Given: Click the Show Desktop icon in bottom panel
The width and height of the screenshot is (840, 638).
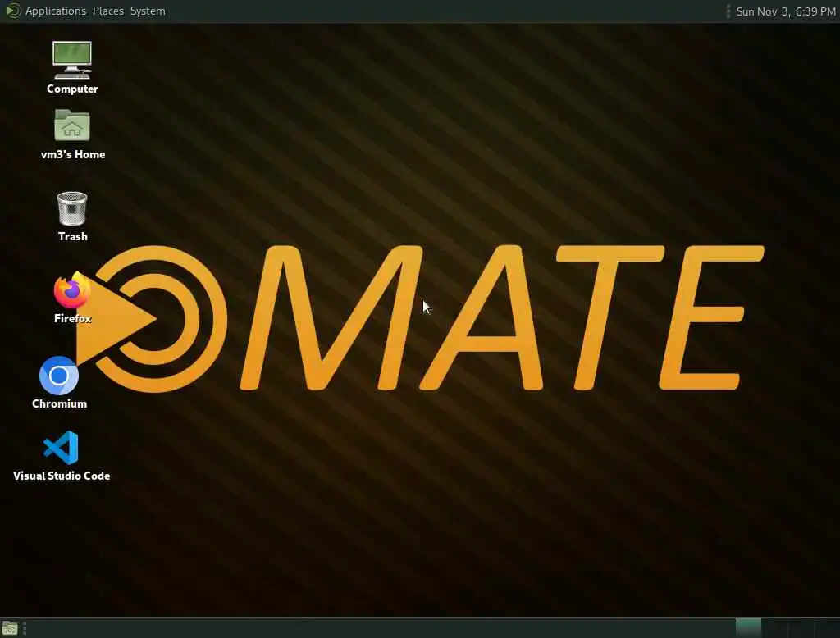Looking at the screenshot, I should 10,628.
